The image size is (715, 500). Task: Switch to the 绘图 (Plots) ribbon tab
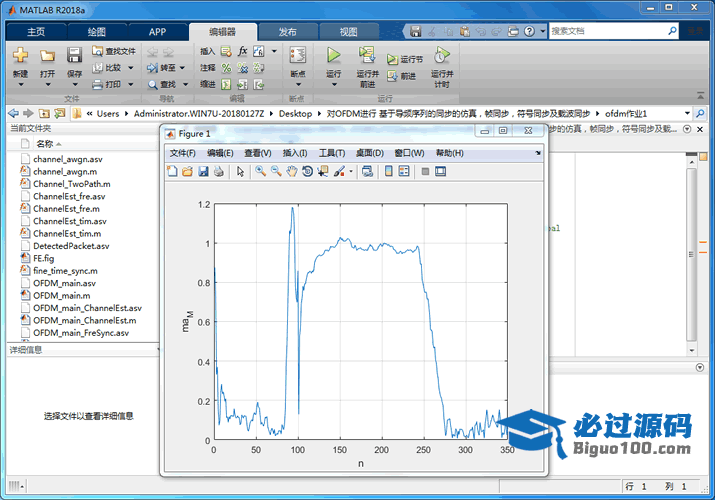point(96,31)
